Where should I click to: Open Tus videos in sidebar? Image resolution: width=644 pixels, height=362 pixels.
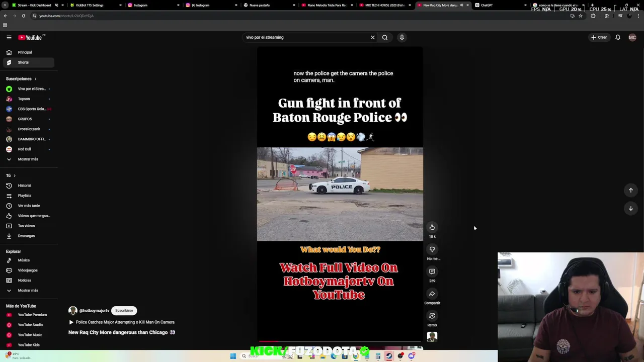tap(29, 226)
